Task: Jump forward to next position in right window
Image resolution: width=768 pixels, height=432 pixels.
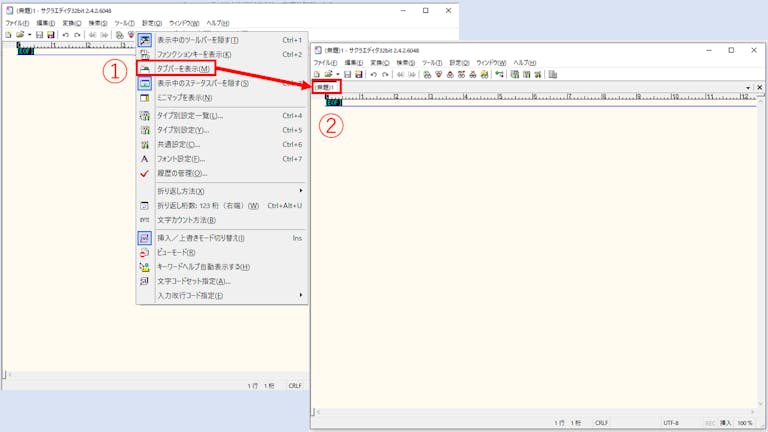Action: tap(412, 74)
